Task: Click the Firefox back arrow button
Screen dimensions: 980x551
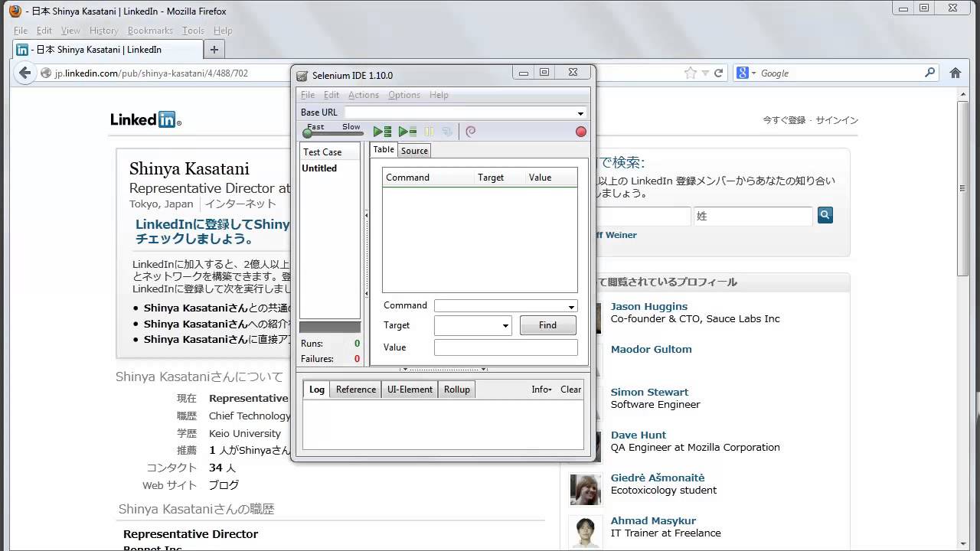Action: (x=24, y=73)
